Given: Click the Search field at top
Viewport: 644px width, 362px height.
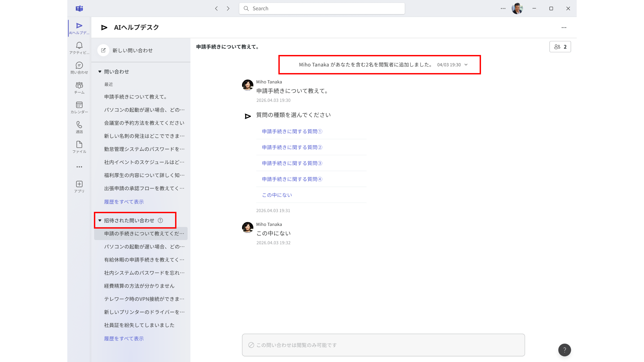Looking at the screenshot, I should coord(322,8).
